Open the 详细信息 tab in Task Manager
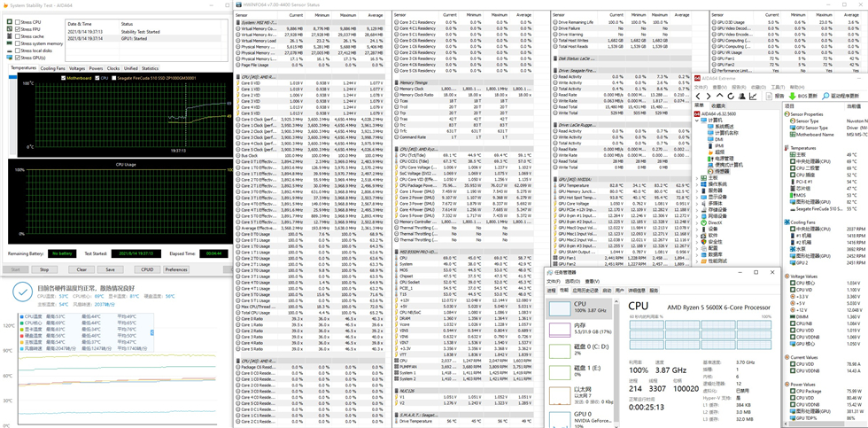 tap(636, 291)
